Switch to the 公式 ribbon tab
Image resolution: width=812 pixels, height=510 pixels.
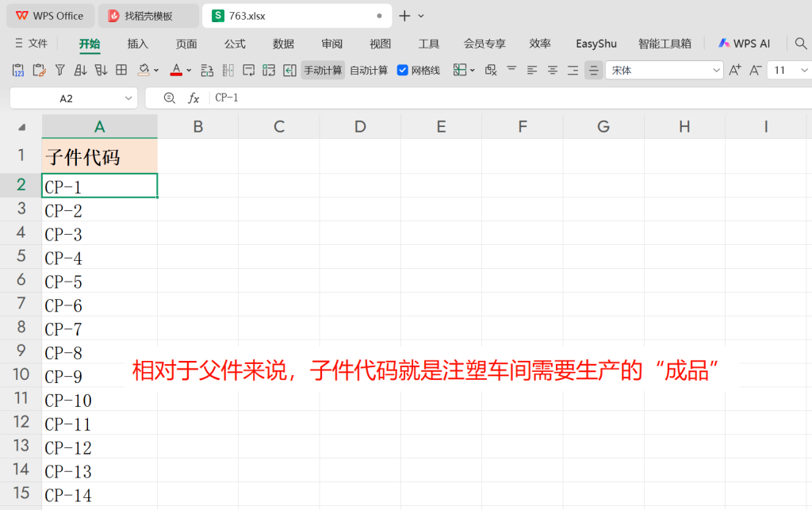(235, 44)
